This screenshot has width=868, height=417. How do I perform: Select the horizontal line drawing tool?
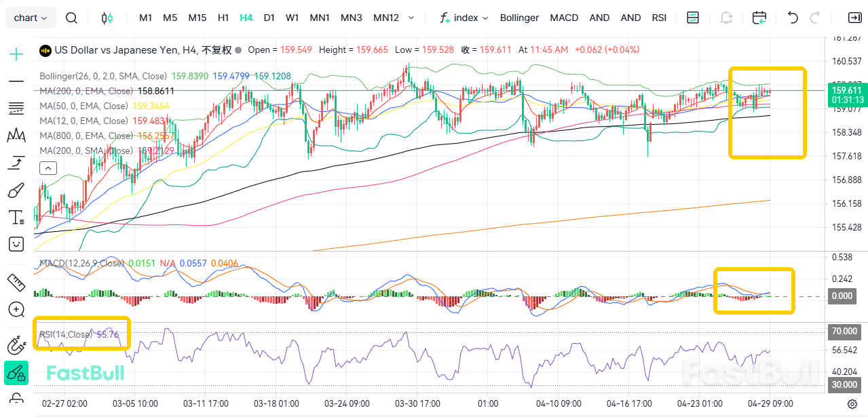(x=16, y=81)
